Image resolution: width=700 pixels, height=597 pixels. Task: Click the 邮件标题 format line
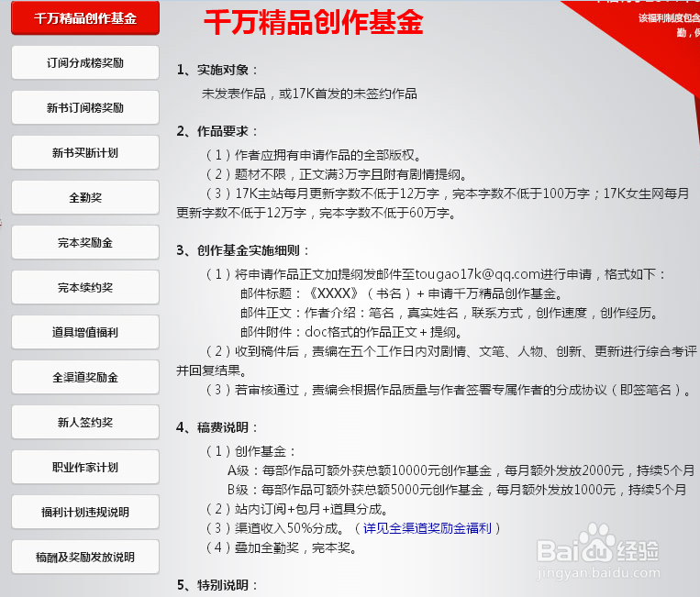(401, 293)
